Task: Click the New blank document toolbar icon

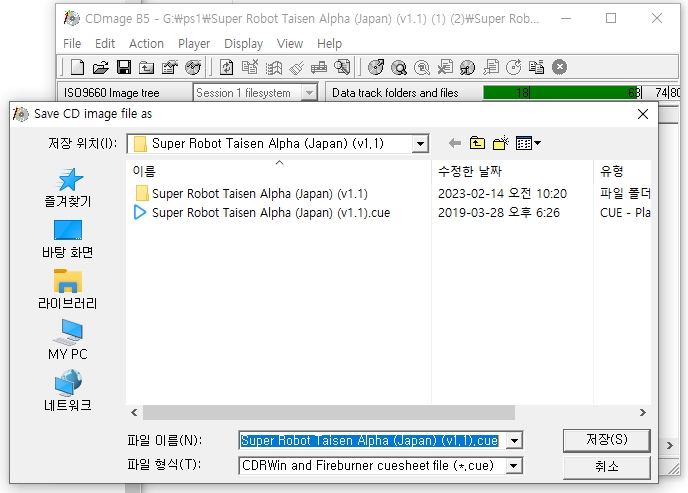Action: coord(78,67)
